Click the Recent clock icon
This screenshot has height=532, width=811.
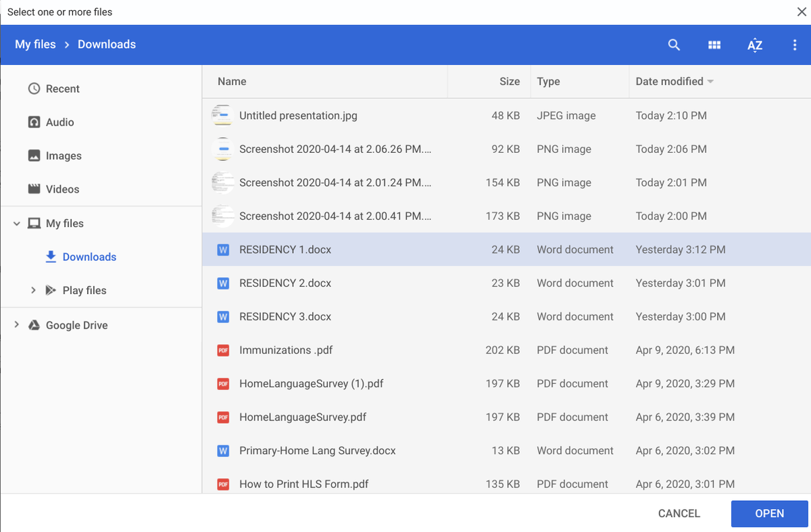[x=34, y=89]
